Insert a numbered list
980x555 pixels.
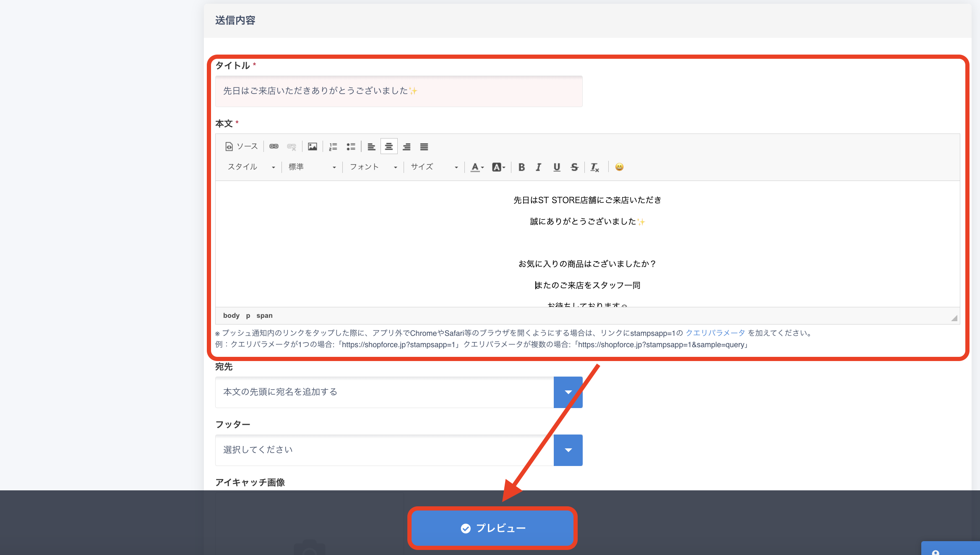(x=333, y=147)
